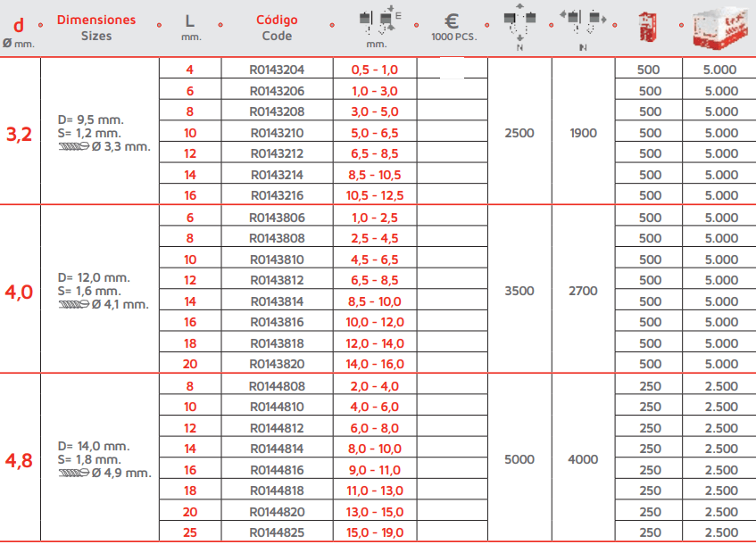Screen dimensions: 756x544
Task: Click the 'S= 1,2 mm.' text
Action: 89,133
